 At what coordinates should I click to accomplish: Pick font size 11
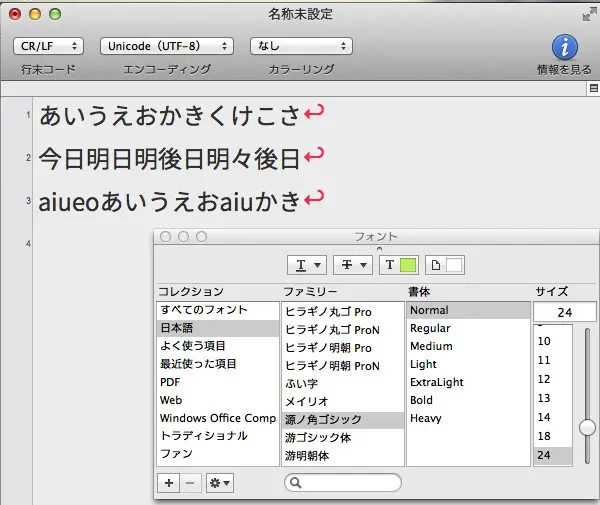click(553, 360)
